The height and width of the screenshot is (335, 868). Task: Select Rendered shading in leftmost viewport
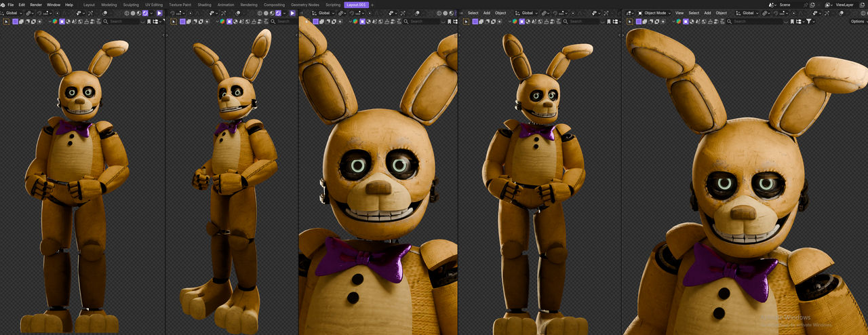(145, 13)
